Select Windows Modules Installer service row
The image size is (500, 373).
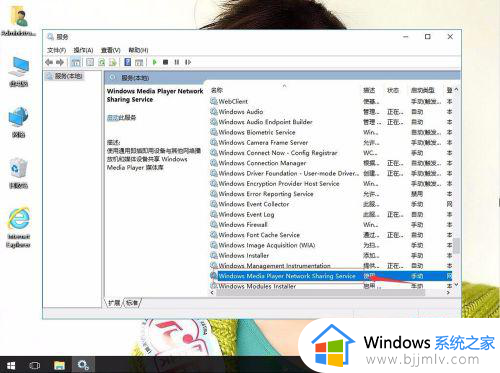tap(330, 286)
